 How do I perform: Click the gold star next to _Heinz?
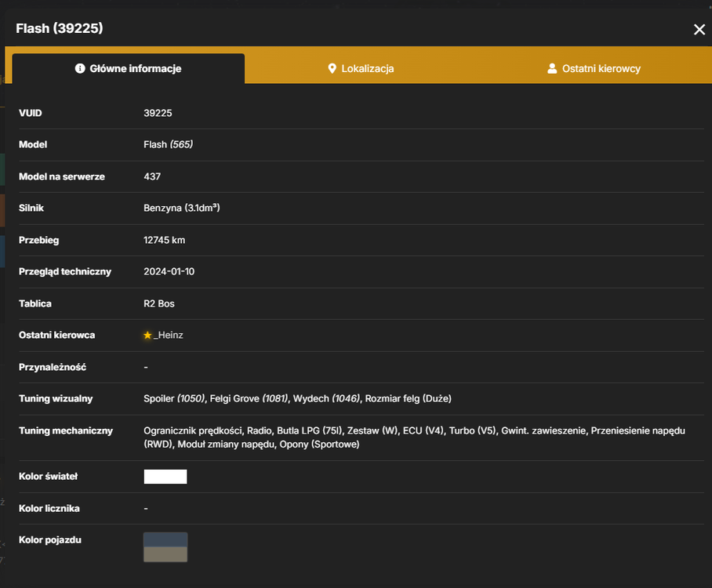(147, 335)
